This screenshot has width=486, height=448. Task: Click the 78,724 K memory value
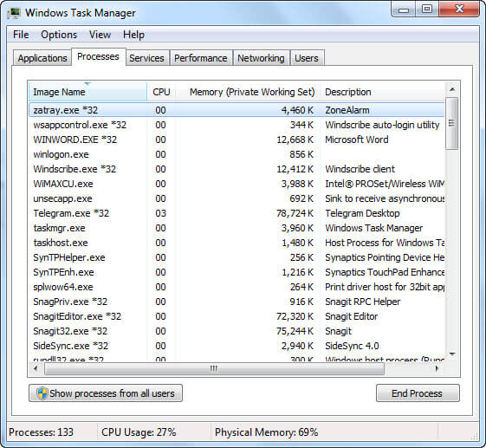tap(295, 213)
